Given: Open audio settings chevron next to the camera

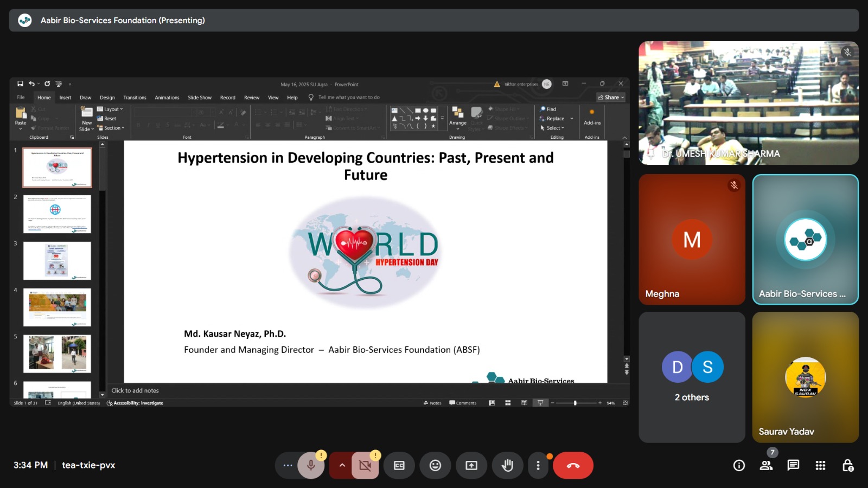Looking at the screenshot, I should click(342, 465).
